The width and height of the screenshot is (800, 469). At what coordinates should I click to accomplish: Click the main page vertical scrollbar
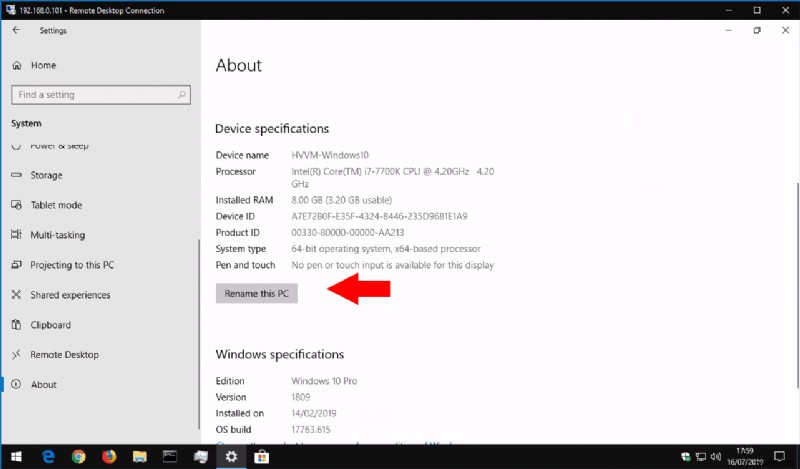click(x=797, y=286)
